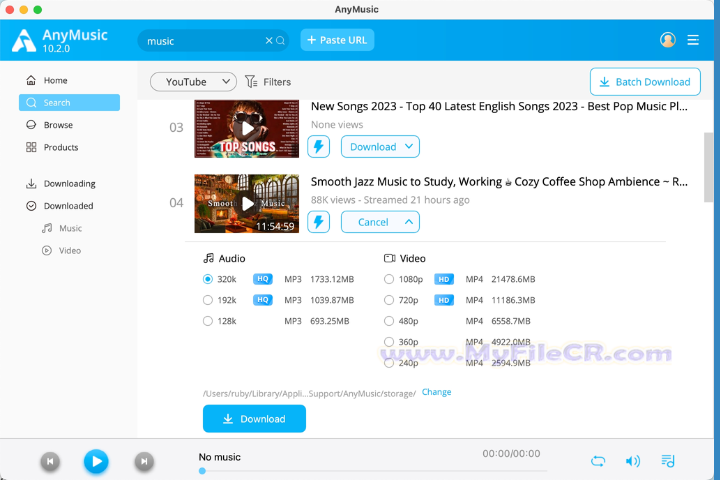Click the blue Download button
The image size is (720, 480).
click(254, 418)
